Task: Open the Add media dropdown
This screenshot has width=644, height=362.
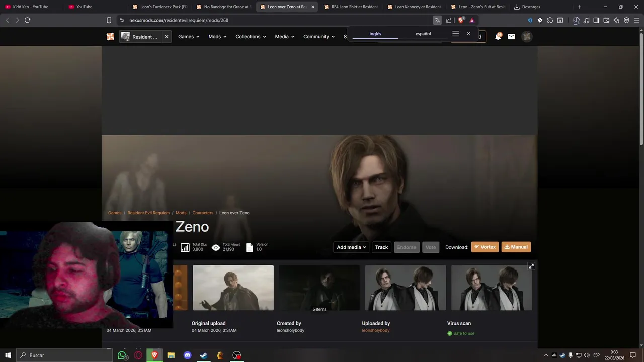Action: point(351,247)
